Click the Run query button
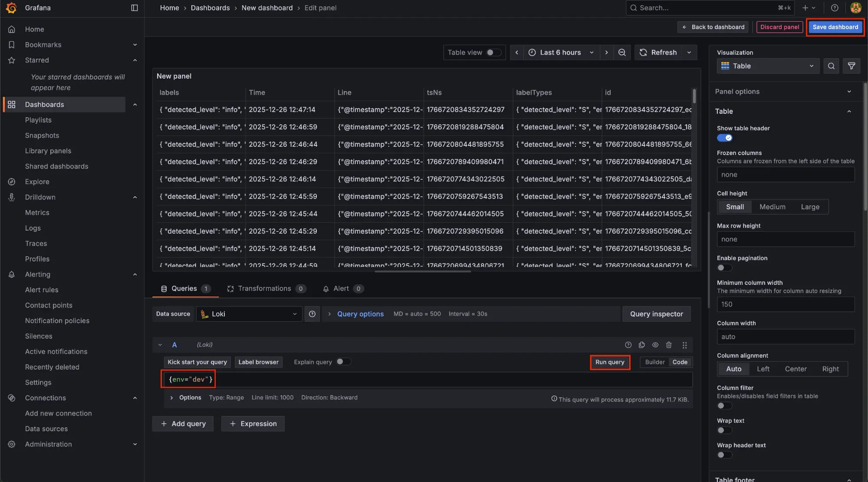Image resolution: width=868 pixels, height=482 pixels. pos(609,362)
